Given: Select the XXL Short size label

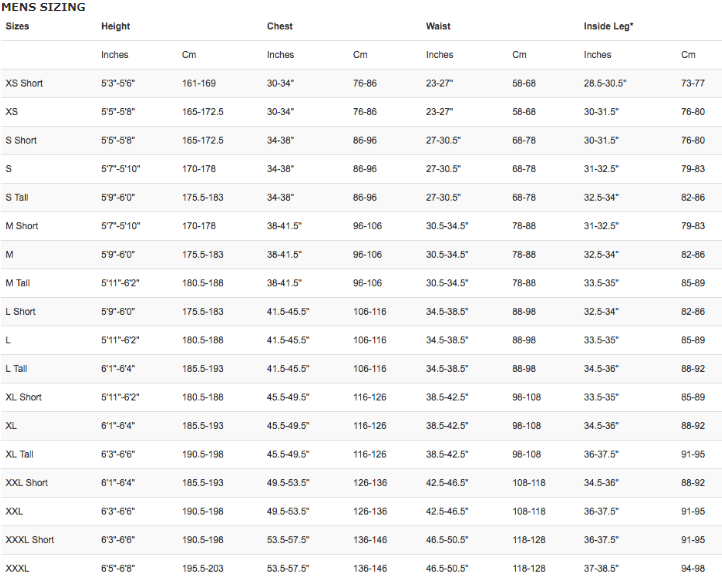Looking at the screenshot, I should (27, 483).
